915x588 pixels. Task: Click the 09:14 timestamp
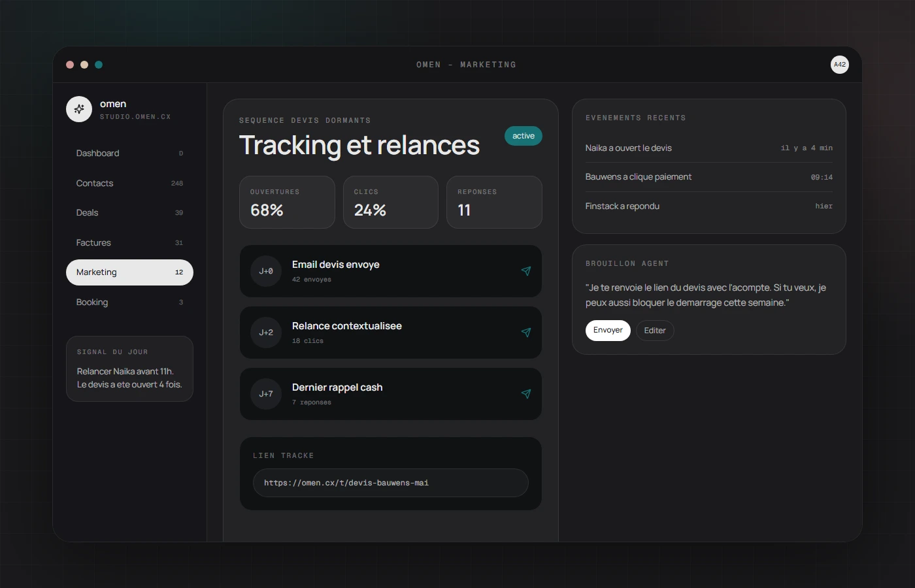[822, 177]
